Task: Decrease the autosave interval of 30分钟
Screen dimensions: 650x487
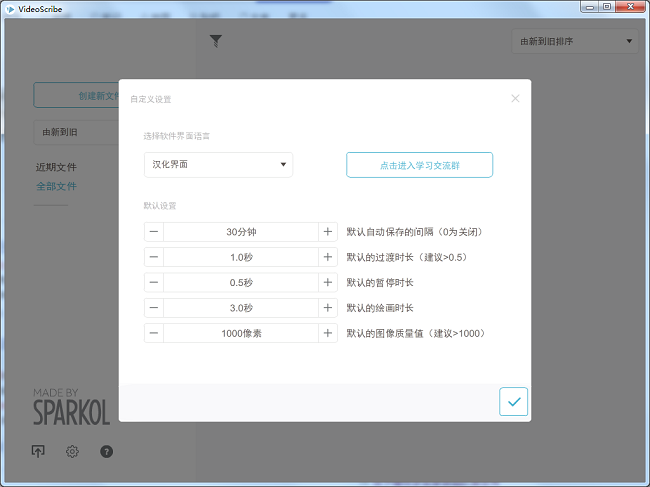Action: (154, 232)
